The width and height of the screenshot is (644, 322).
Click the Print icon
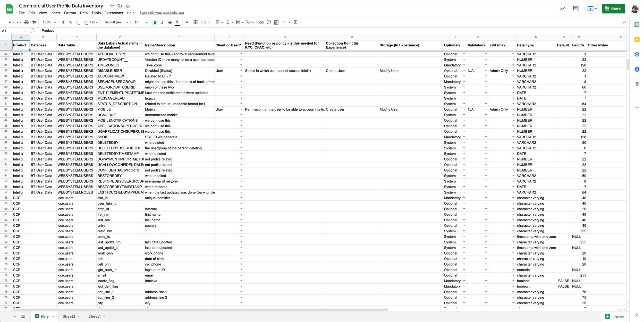pyautogui.click(x=26, y=22)
